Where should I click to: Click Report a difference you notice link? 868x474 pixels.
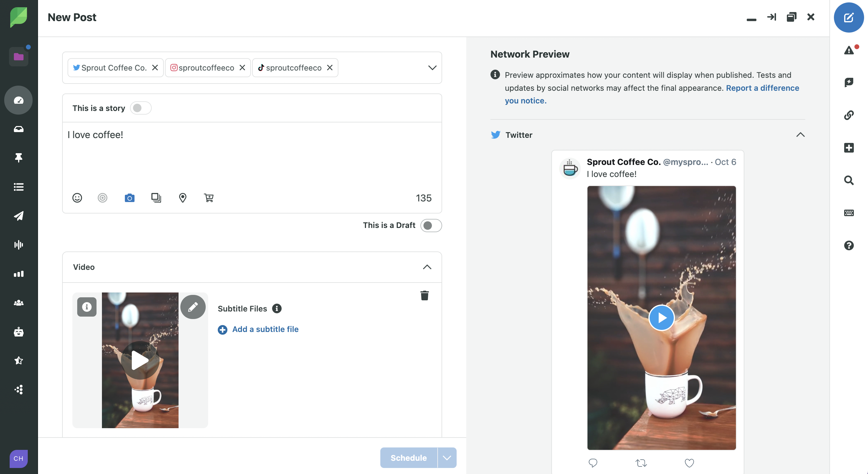pos(652,94)
